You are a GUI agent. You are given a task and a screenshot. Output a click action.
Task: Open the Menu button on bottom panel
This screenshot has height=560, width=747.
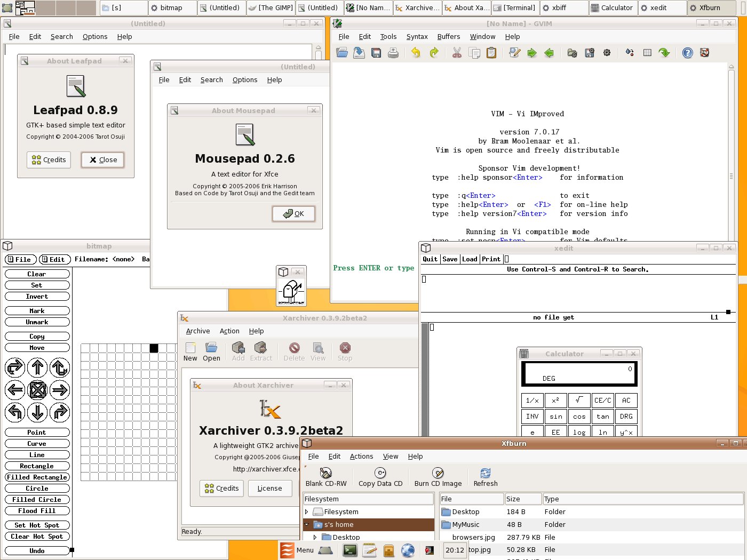click(x=298, y=550)
